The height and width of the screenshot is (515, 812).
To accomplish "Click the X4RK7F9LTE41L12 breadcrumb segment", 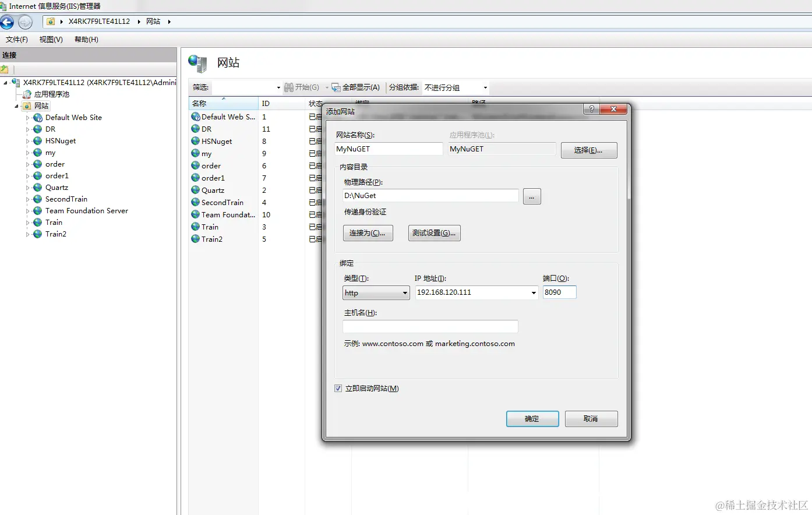I will (x=99, y=22).
